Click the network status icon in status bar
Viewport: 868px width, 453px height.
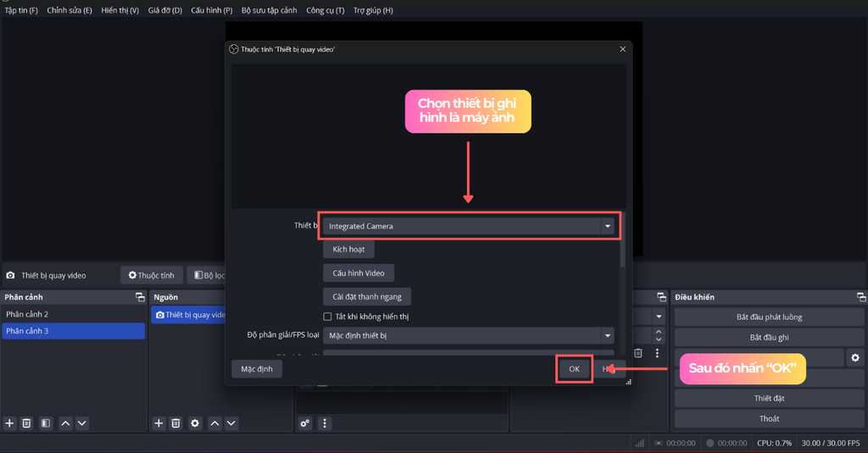[639, 443]
